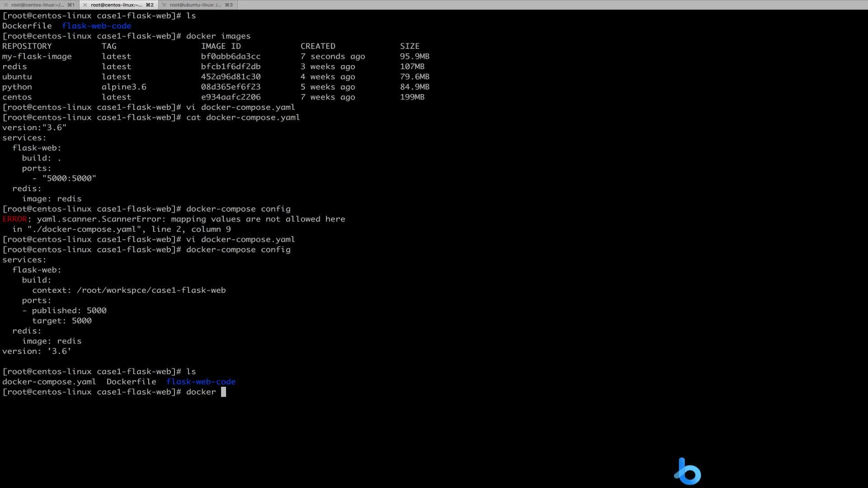Close the ubuntu-linux tab ⌘3
868x488 pixels.
(x=164, y=5)
